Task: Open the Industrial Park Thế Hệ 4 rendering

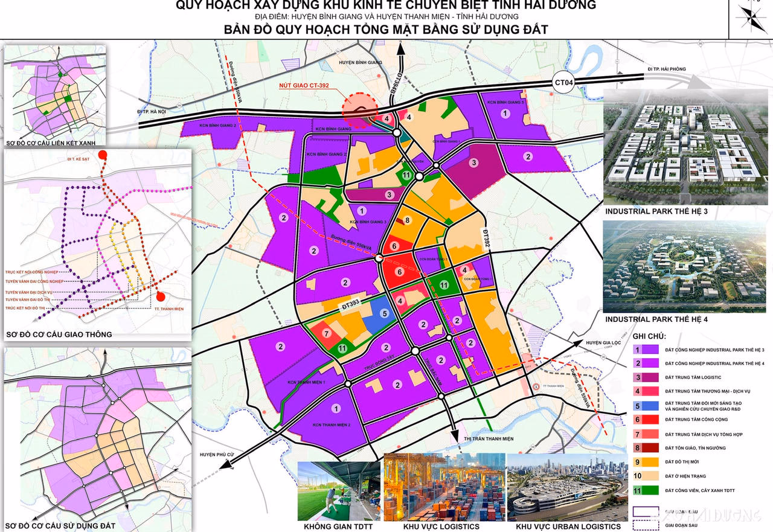Action: click(x=688, y=267)
